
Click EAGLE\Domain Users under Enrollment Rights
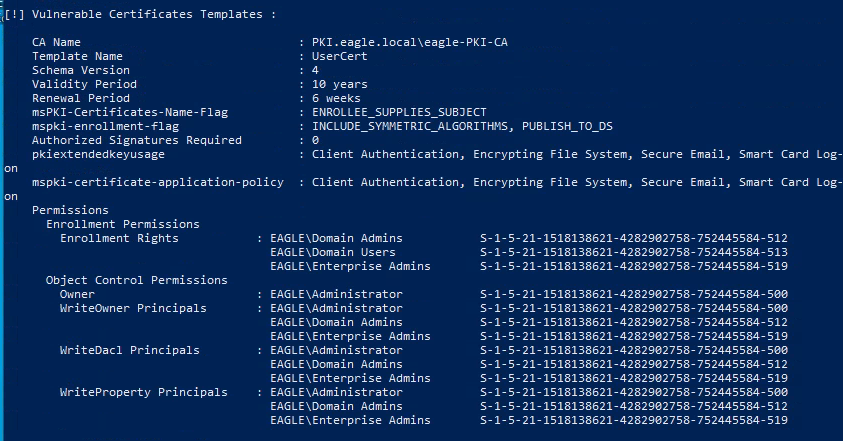[x=336, y=252]
